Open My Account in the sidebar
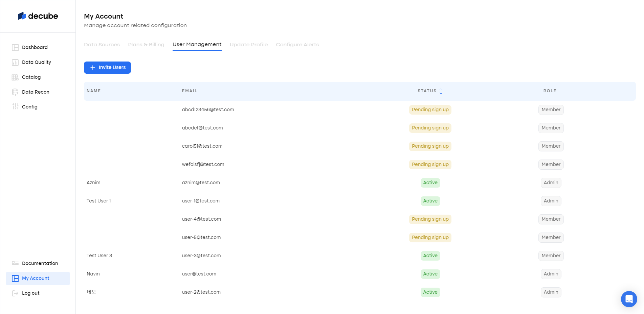 pyautogui.click(x=36, y=279)
